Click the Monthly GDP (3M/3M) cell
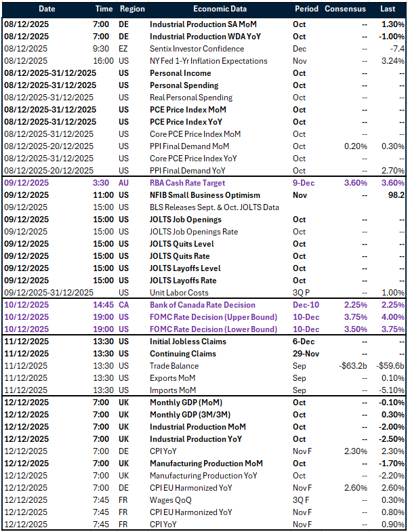This screenshot has width=408, height=532. 191,415
